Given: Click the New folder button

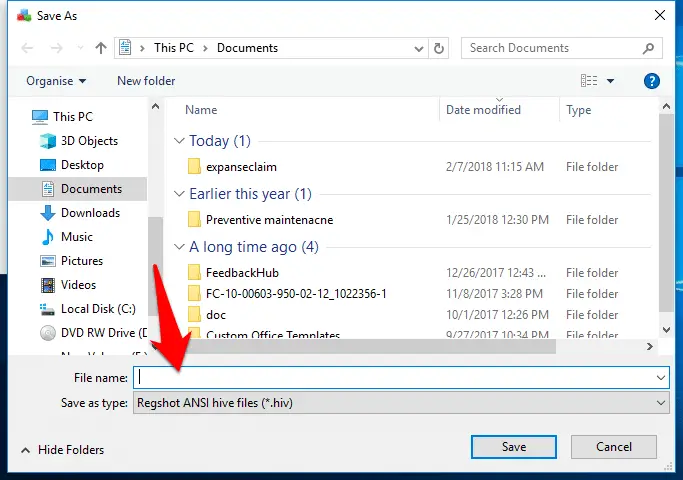Looking at the screenshot, I should [146, 81].
